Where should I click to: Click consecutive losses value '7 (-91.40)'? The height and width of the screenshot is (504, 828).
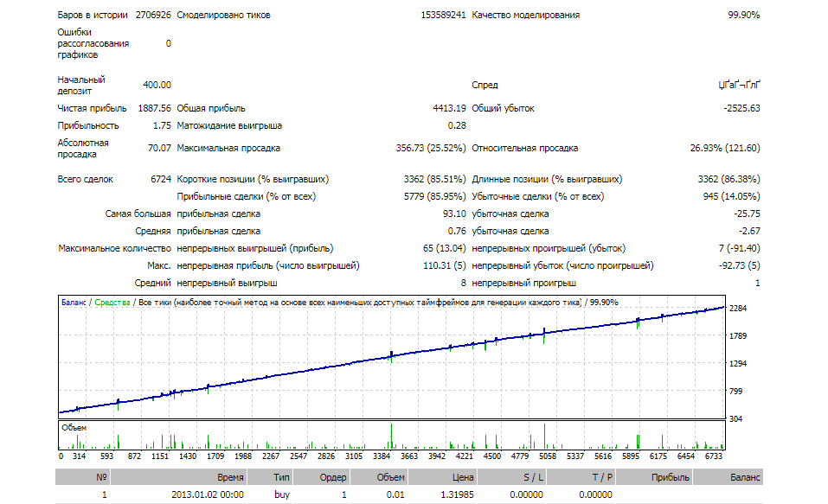(x=739, y=248)
